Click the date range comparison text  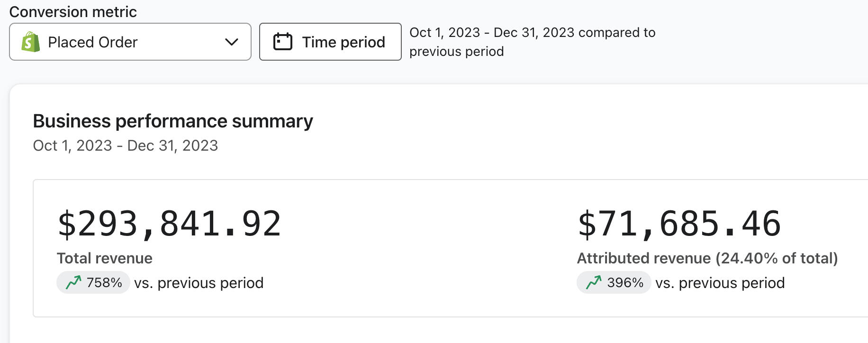coord(532,42)
